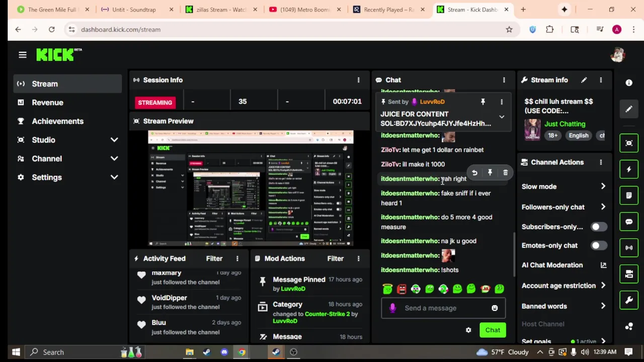The width and height of the screenshot is (644, 362).
Task: Toggle the session info broadcast rail icon
Action: coord(629,248)
